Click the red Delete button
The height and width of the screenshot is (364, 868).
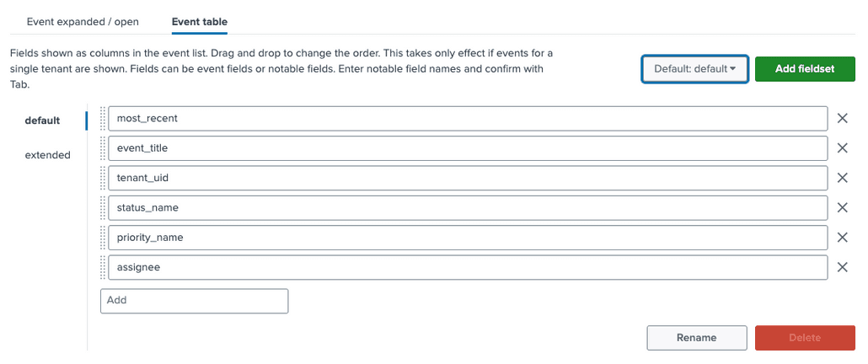tap(805, 337)
